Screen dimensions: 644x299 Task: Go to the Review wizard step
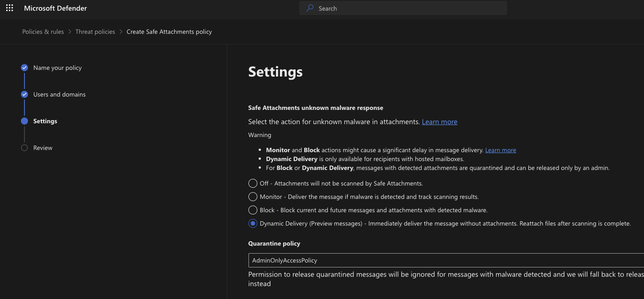[43, 148]
